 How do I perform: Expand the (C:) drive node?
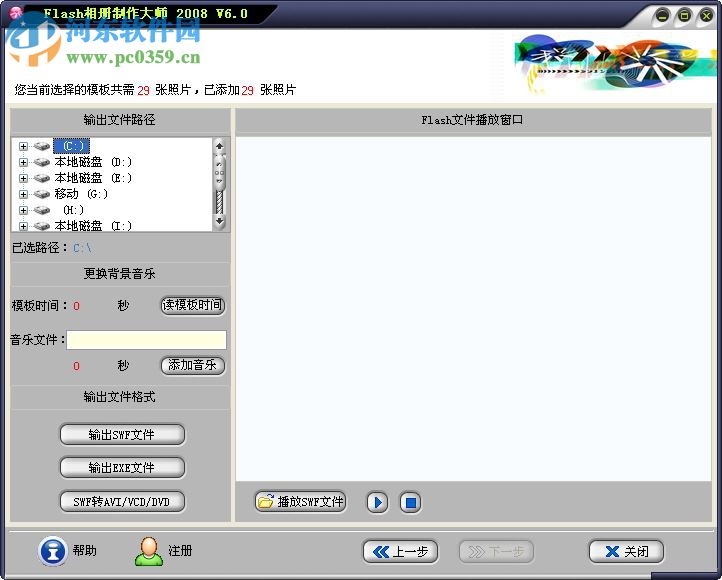point(23,146)
